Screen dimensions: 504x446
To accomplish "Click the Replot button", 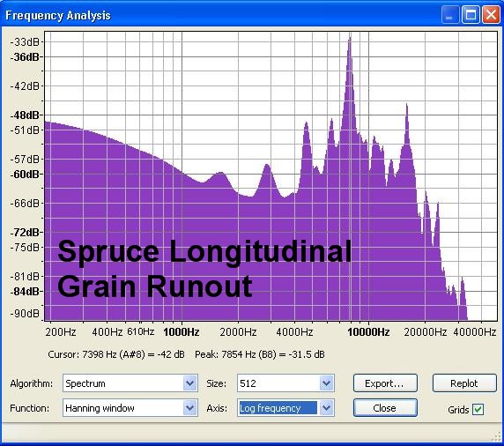I will 464,383.
